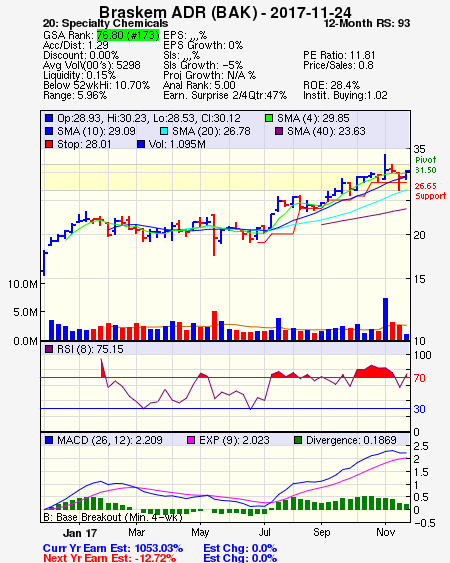Viewport: 450px width, 563px height.
Task: Click the chart title Braskem ADR (BAK)
Action: (x=178, y=12)
